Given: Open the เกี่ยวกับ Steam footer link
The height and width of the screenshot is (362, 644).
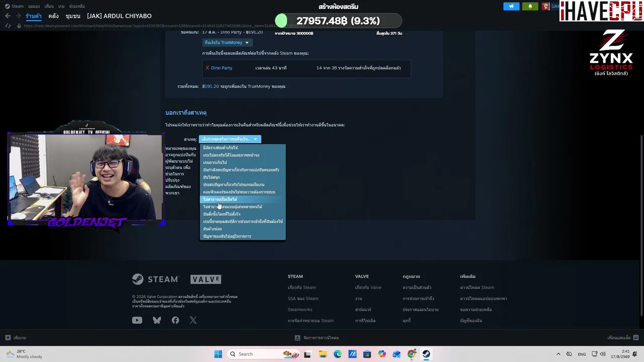Looking at the screenshot, I should (x=302, y=288).
